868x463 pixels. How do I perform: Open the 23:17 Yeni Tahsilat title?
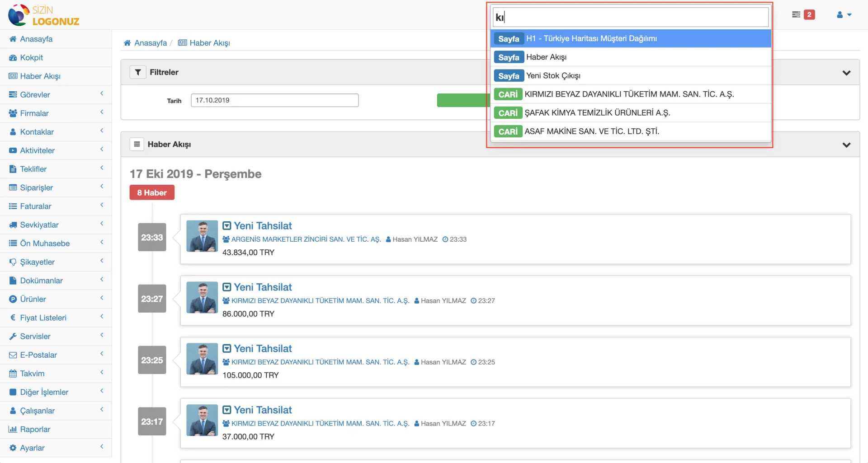263,410
